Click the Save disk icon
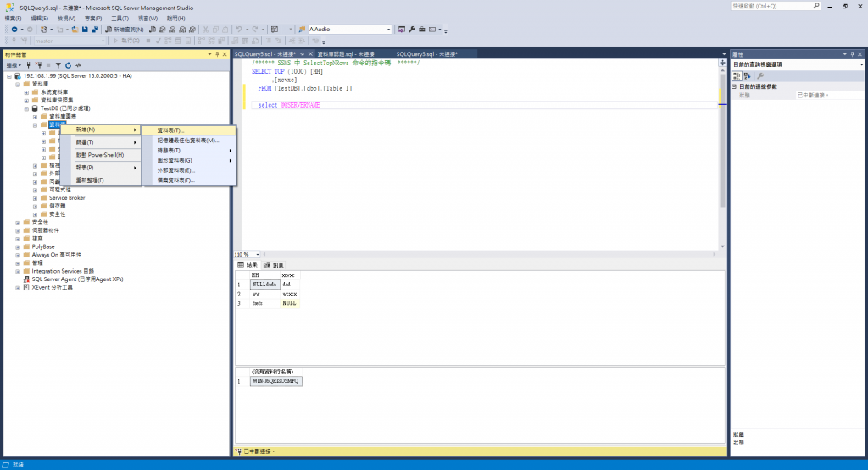 pos(85,30)
